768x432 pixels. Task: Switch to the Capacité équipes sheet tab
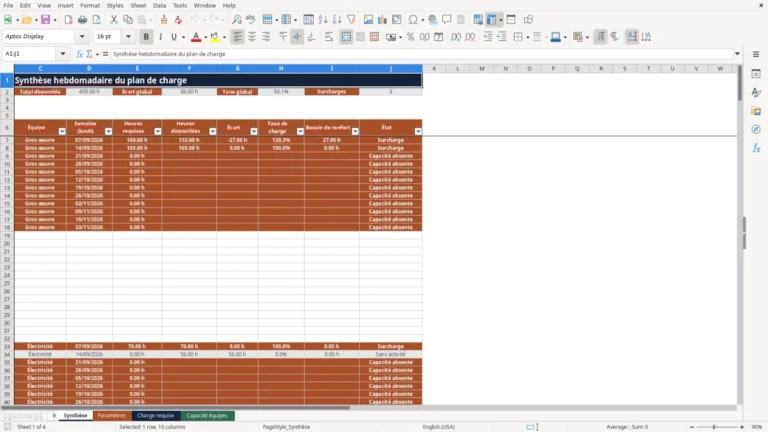[207, 415]
